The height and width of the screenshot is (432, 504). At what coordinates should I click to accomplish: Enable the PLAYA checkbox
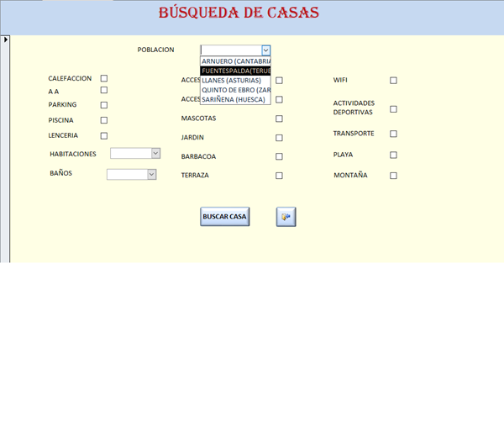pos(393,155)
